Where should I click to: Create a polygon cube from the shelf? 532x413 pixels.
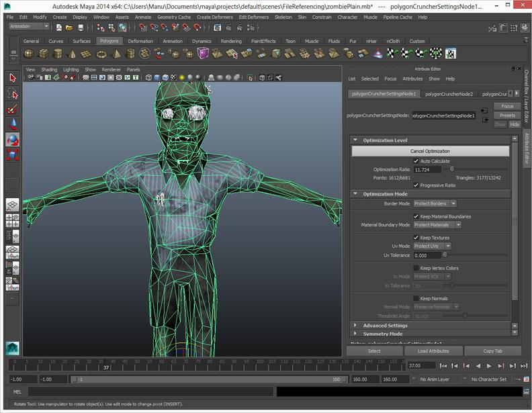coord(44,54)
